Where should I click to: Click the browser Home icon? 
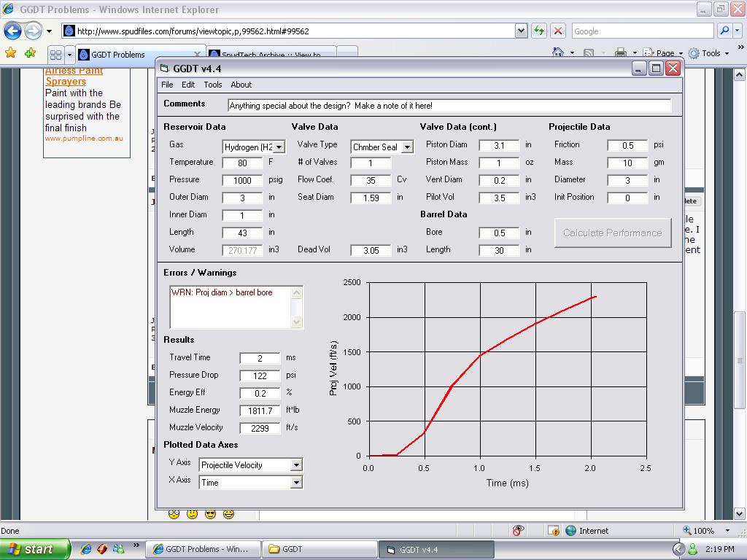point(558,52)
